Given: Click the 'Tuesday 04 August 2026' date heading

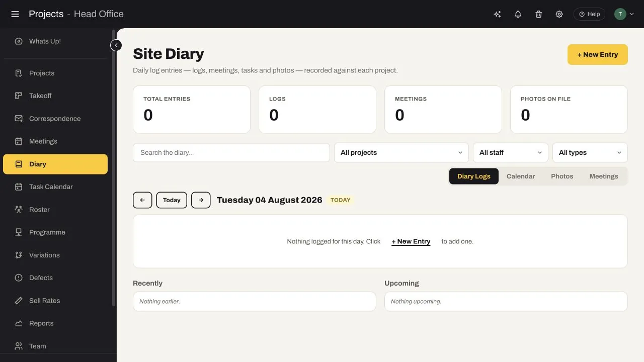Looking at the screenshot, I should (x=270, y=200).
